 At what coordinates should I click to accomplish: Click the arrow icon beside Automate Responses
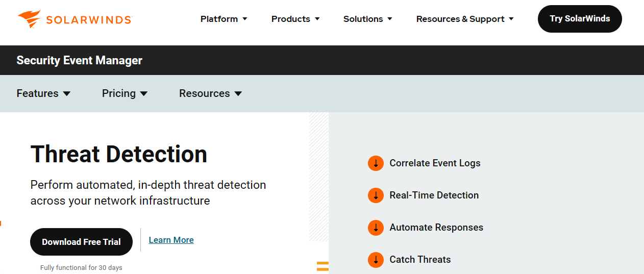376,228
